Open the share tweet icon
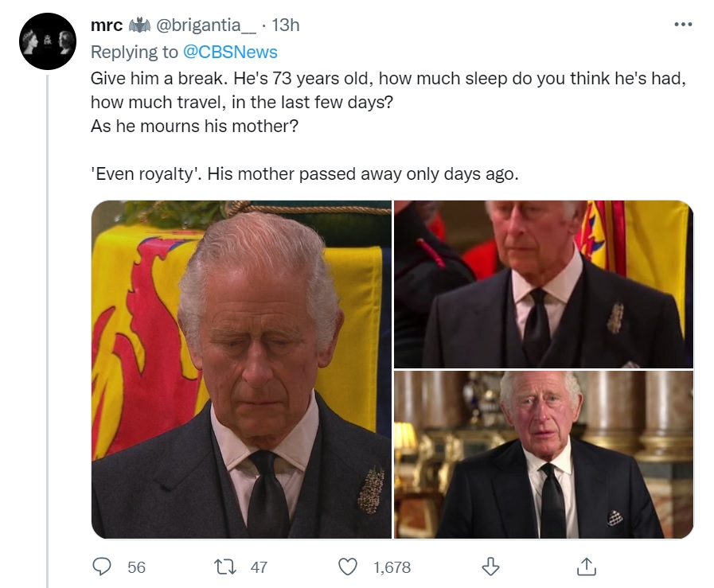 pos(586,567)
